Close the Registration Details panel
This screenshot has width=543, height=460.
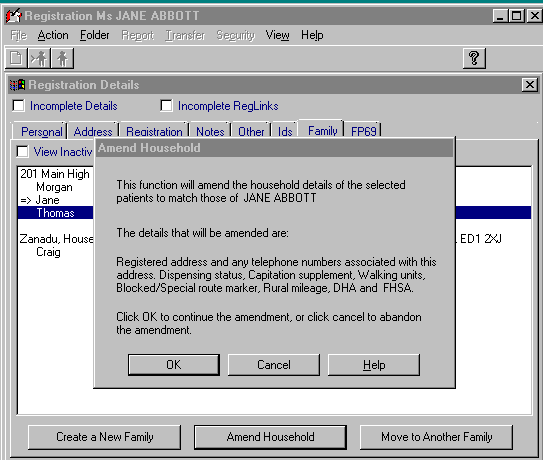[x=530, y=85]
